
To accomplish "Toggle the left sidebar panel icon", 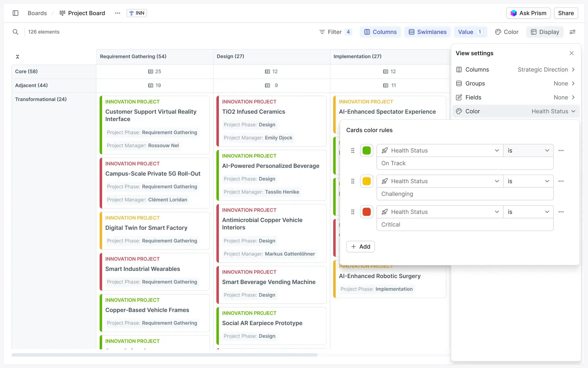I will 16,13.
